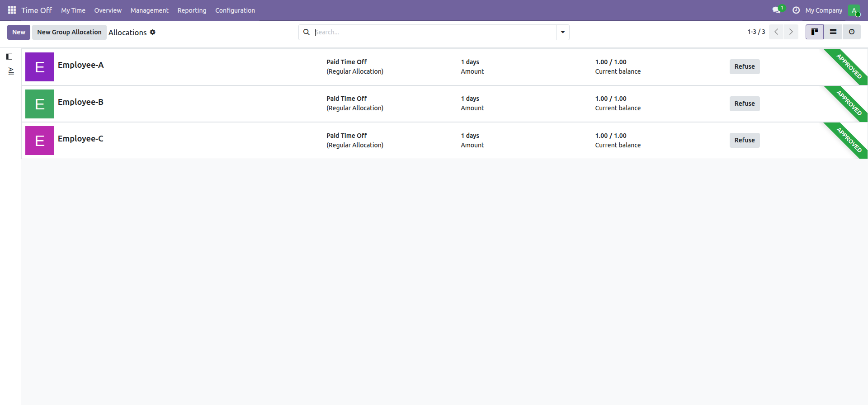Open Employee-C avatar
This screenshot has height=405, width=868.
point(40,141)
